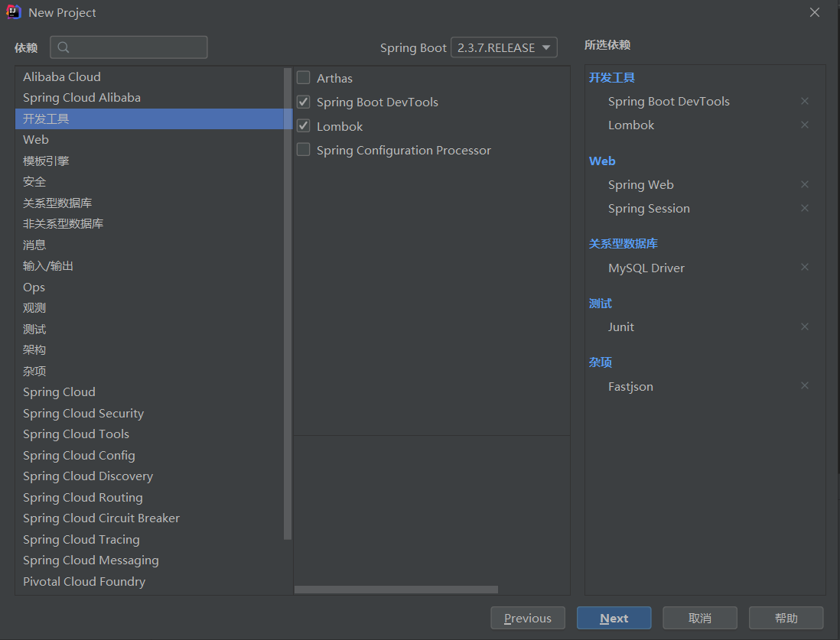
Task: Click the IntelliJ IDEA logo icon
Action: tap(14, 11)
